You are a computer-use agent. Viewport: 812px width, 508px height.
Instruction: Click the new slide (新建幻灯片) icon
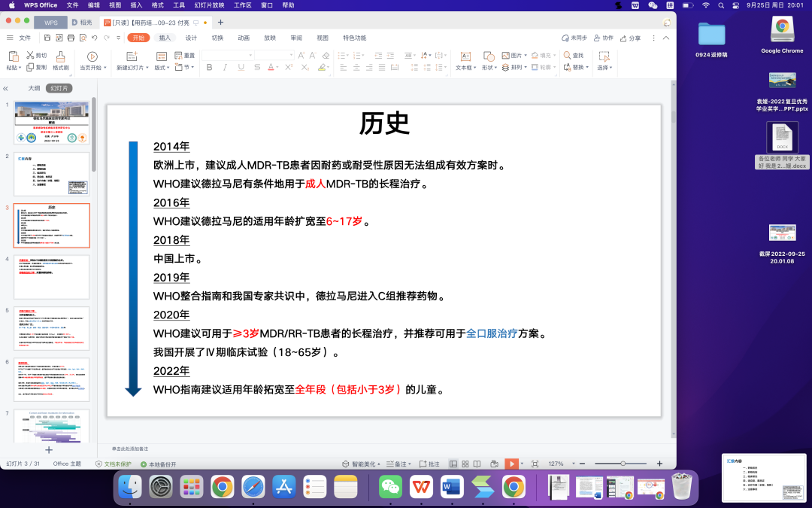coord(132,56)
